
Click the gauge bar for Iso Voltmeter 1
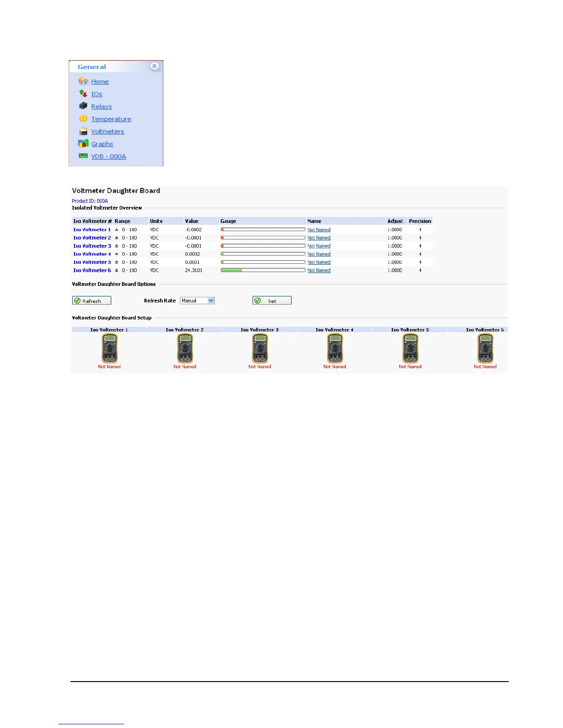pyautogui.click(x=263, y=229)
